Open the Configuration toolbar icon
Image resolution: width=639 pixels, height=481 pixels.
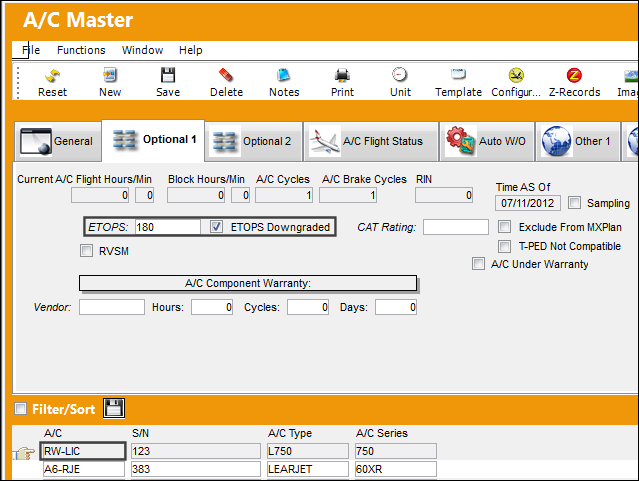[x=516, y=75]
